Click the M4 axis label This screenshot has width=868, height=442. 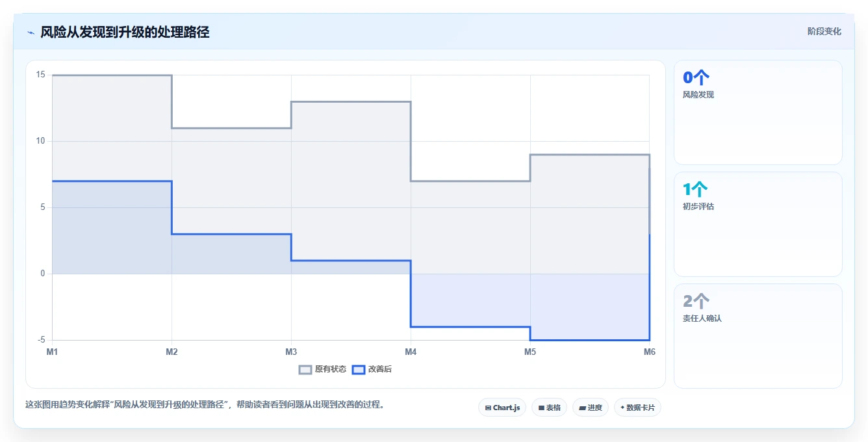click(411, 352)
